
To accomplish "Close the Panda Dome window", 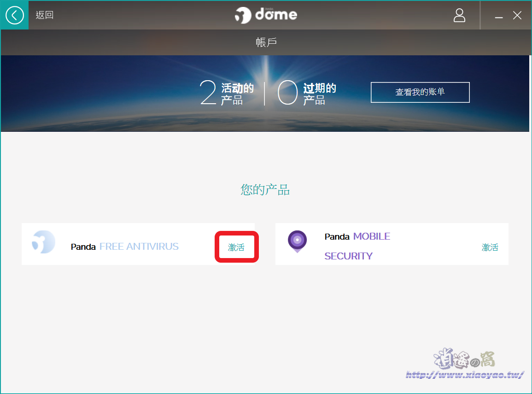I will (517, 15).
